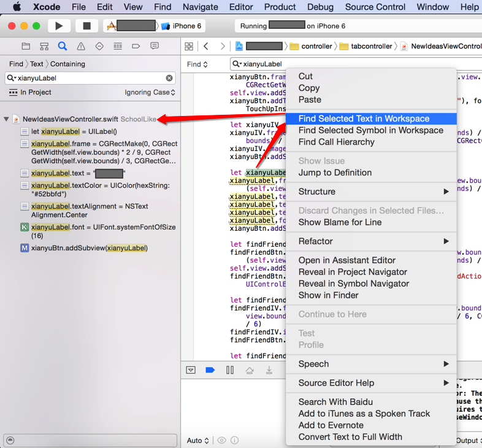Viewport: 482px width, 448px height.
Task: Open the Apple menu
Action: point(17,7)
